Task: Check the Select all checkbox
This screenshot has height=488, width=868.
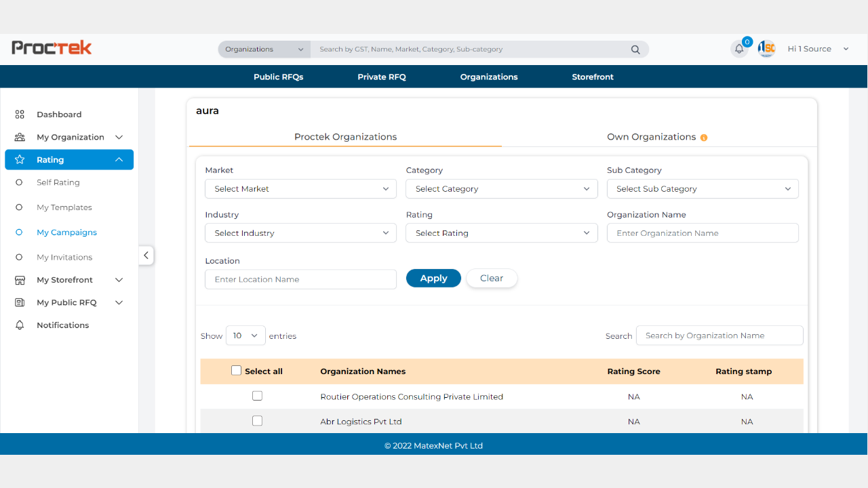Action: 236,371
